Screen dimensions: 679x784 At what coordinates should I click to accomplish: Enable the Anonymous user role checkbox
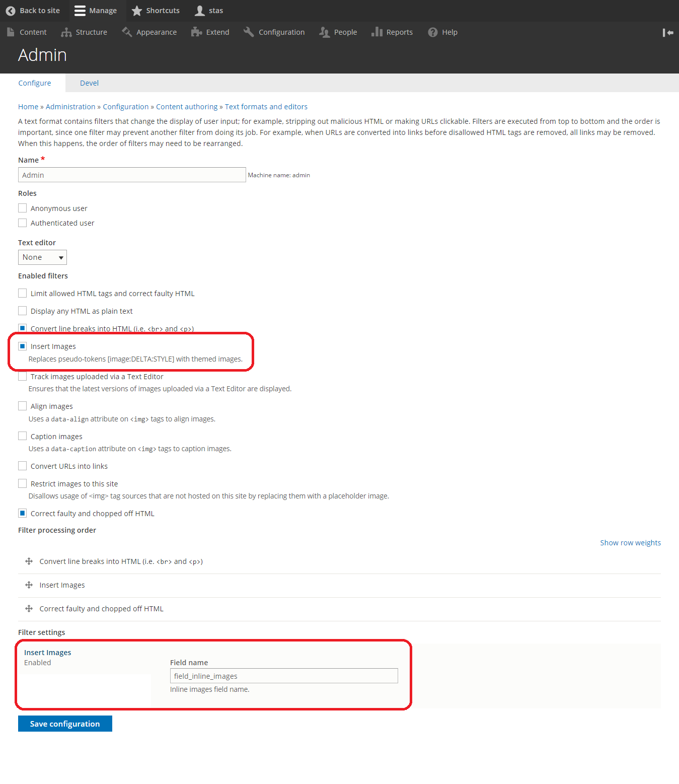23,208
